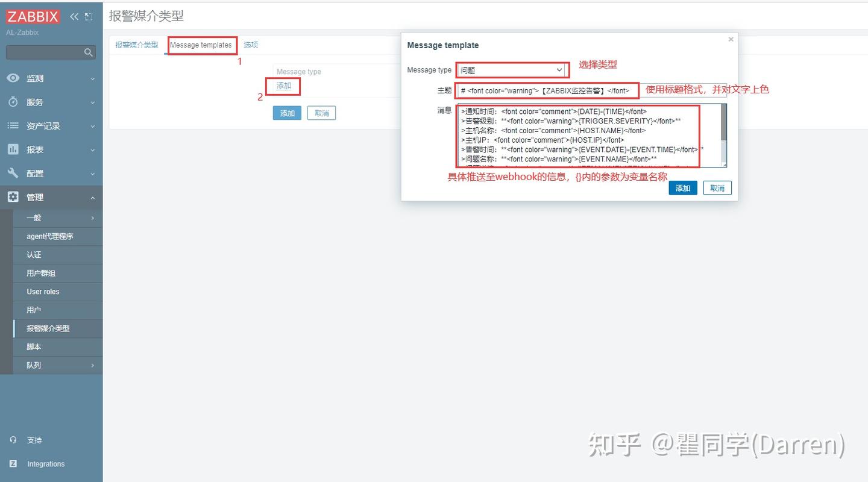868x482 pixels.
Task: Open the Message type dropdown
Action: click(x=511, y=69)
